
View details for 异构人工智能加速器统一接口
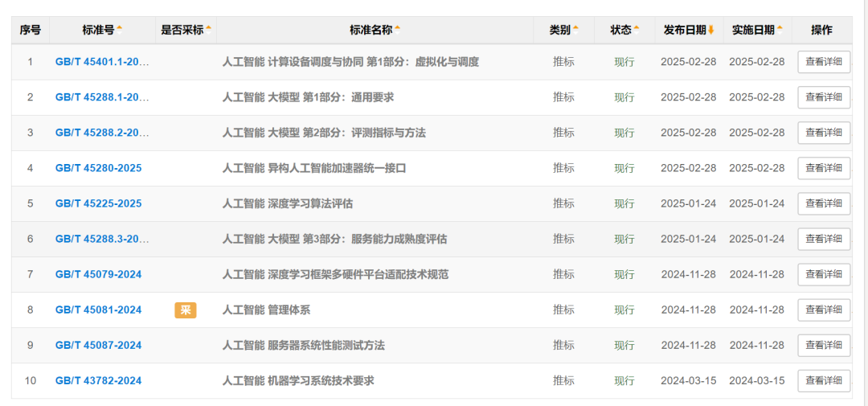coord(824,168)
